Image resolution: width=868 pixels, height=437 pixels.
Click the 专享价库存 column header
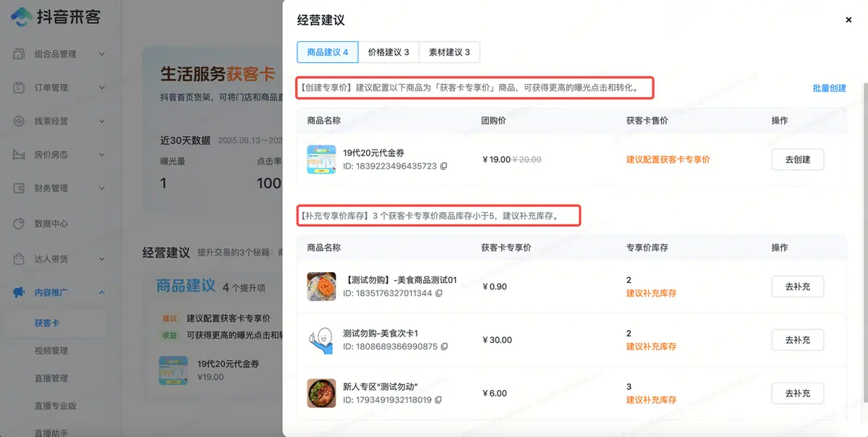647,247
